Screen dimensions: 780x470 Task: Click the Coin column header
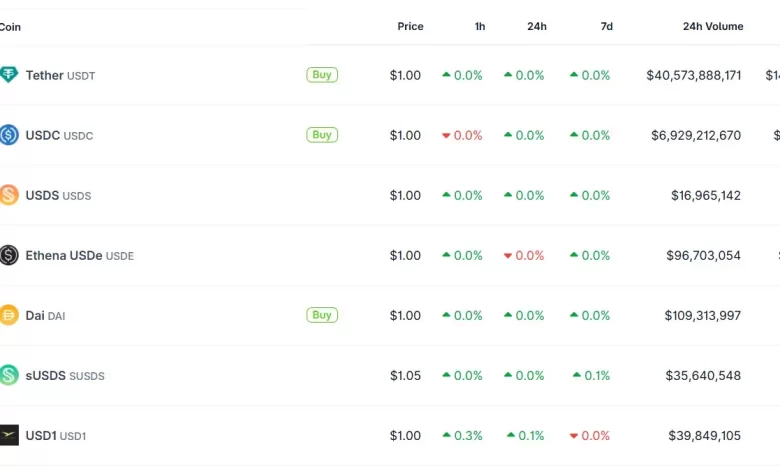pyautogui.click(x=10, y=27)
